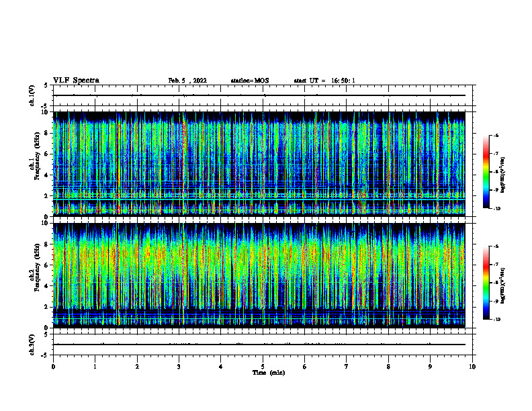This screenshot has width=532, height=411.
Task: Select the ch.1 "Frequency (kHz)" axis label
Action: 37,156
